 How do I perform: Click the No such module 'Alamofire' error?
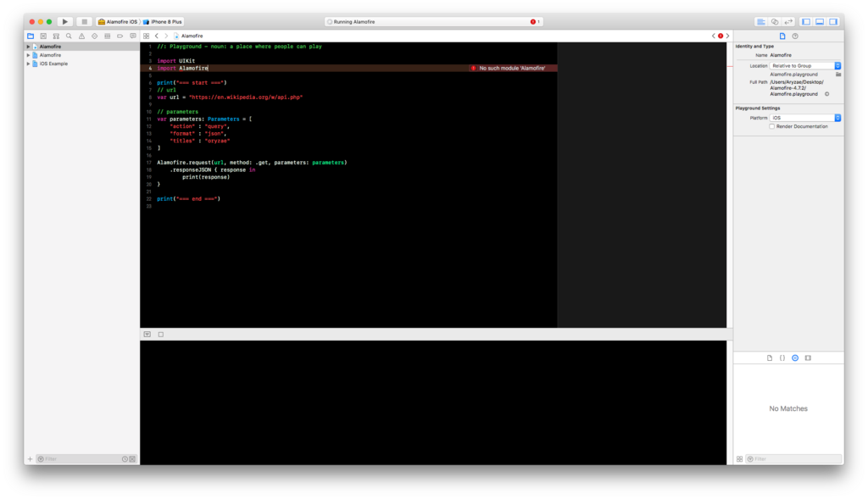(512, 68)
